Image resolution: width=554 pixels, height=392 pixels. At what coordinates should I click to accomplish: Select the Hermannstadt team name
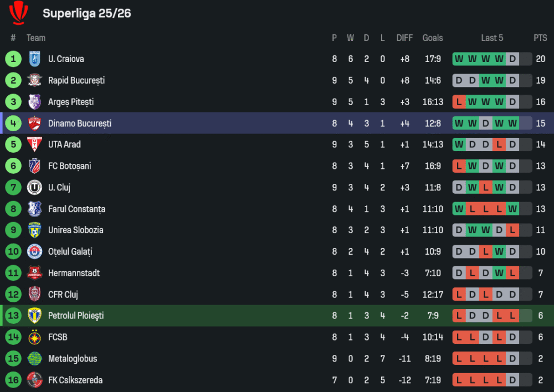(x=74, y=273)
